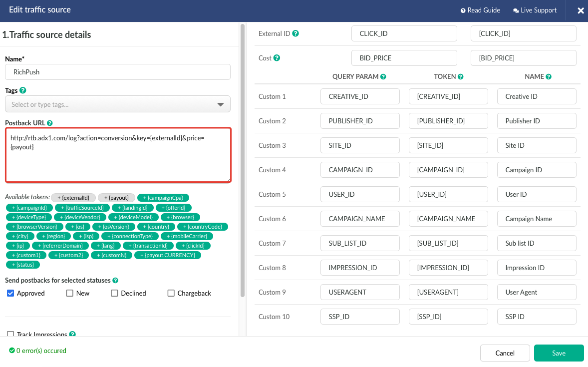
Task: Add the {countryCode} token
Action: [203, 227]
